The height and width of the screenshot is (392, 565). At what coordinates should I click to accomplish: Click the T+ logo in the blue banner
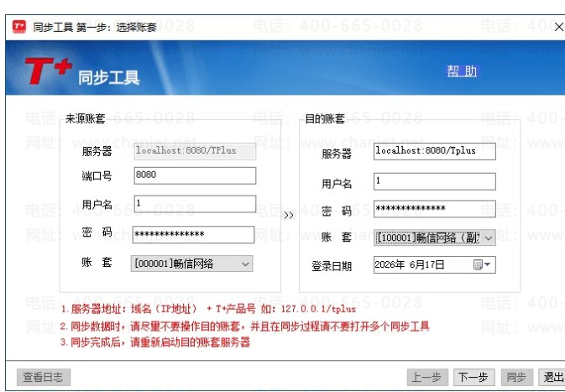click(49, 71)
